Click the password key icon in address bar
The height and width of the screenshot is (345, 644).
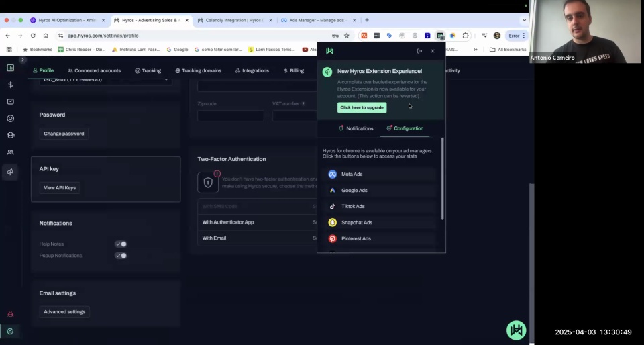(335, 36)
